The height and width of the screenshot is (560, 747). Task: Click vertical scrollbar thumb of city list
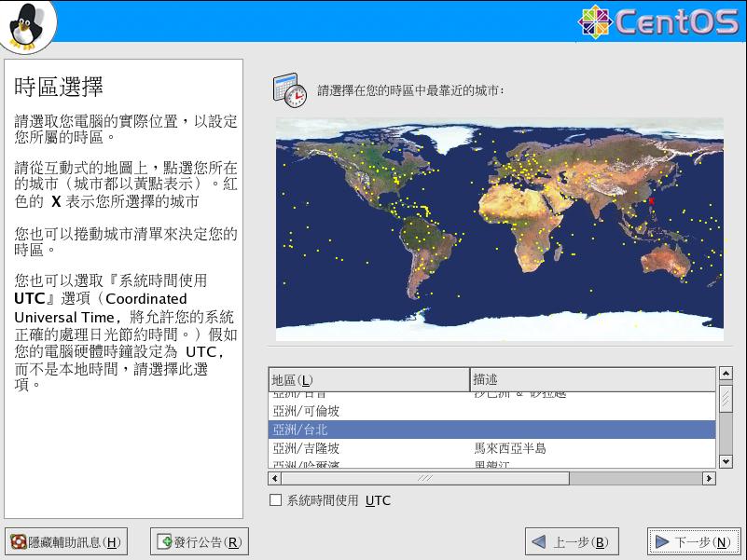point(726,398)
